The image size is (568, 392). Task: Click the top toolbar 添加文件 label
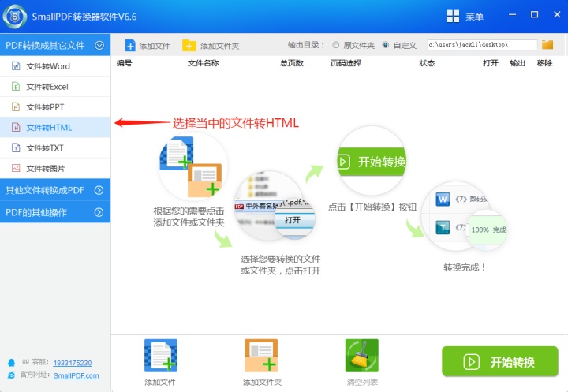155,46
